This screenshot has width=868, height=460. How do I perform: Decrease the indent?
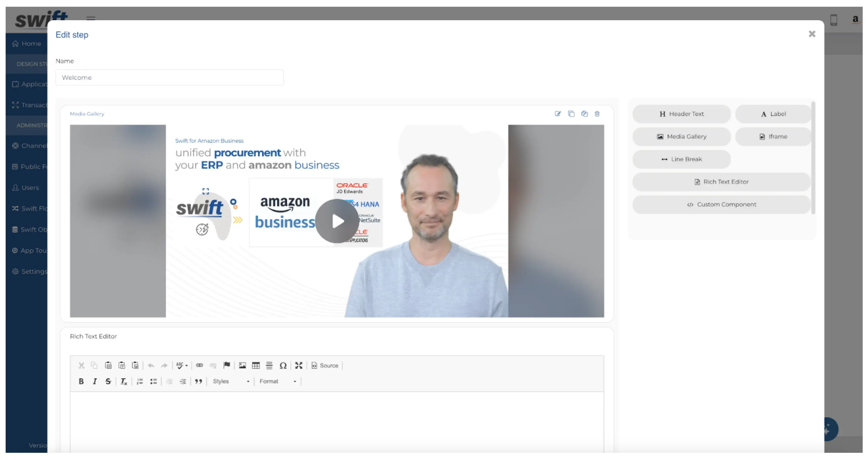coord(169,381)
